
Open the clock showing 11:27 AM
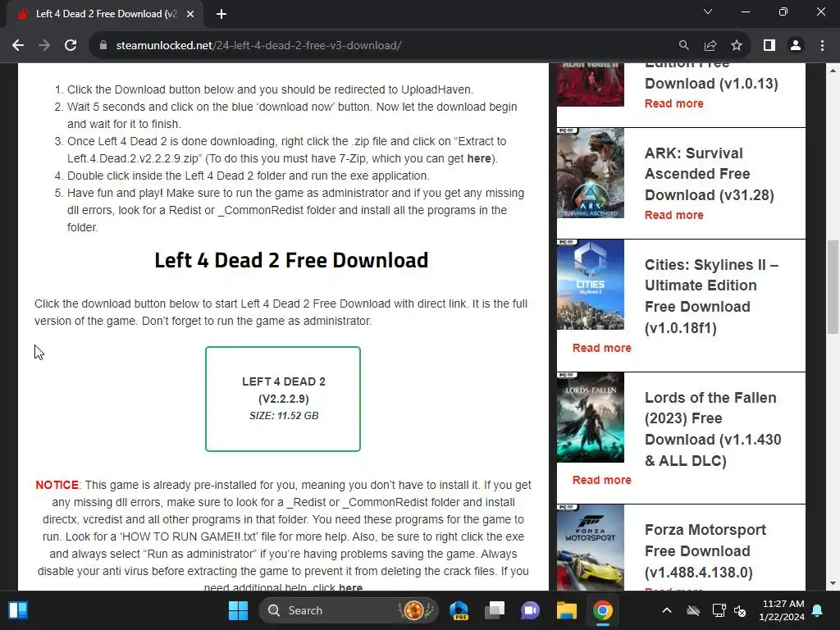point(782,610)
